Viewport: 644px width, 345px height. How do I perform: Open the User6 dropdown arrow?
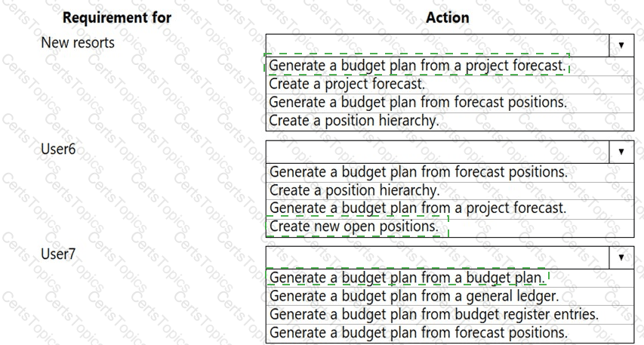point(621,151)
